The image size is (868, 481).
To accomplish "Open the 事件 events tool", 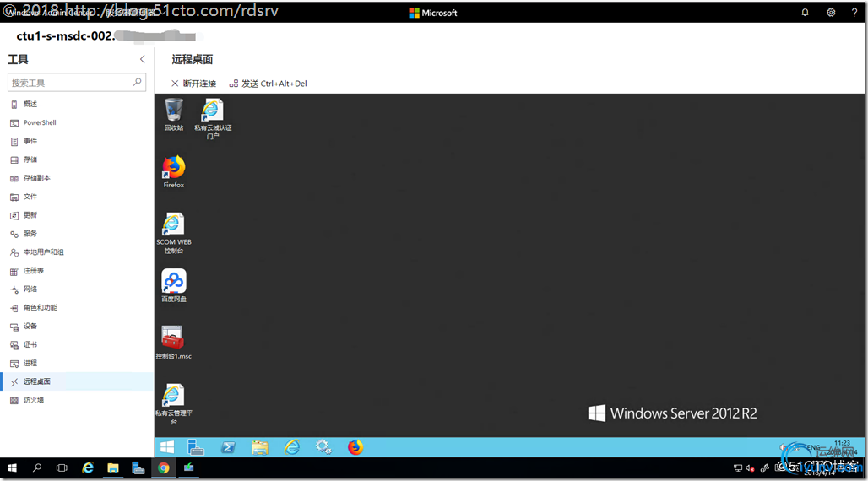I will coord(30,141).
